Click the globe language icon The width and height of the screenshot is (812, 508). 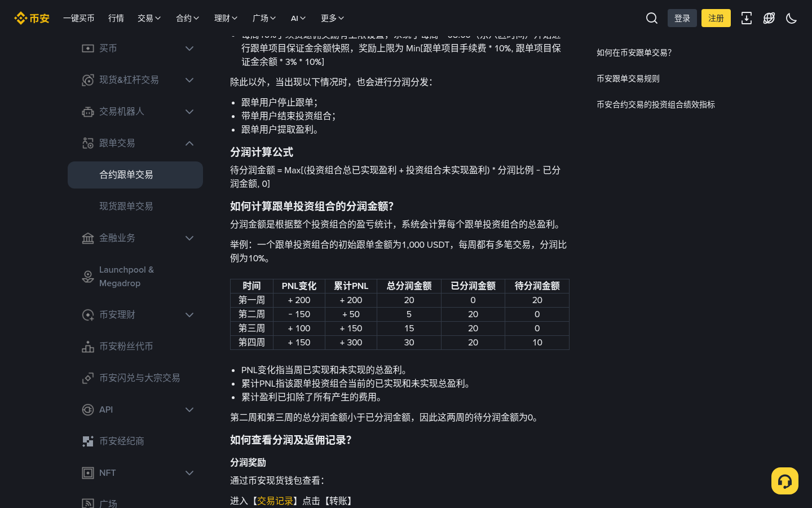pos(769,18)
